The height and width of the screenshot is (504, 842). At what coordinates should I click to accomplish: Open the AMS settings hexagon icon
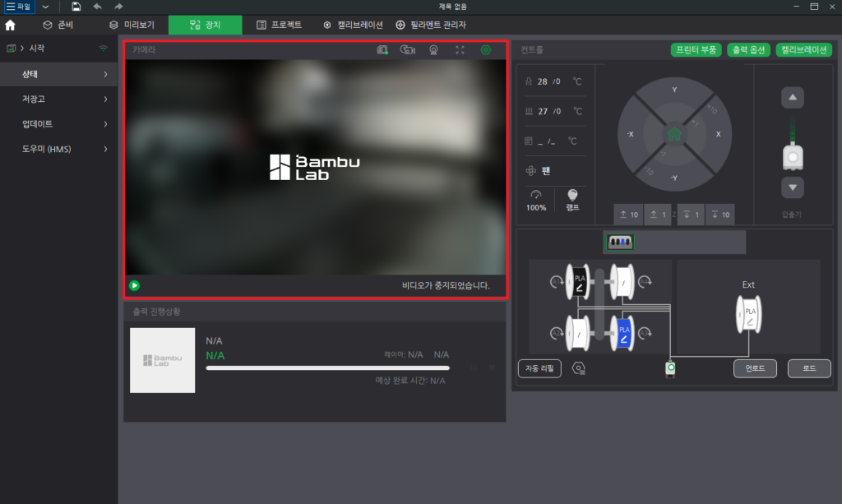click(578, 368)
